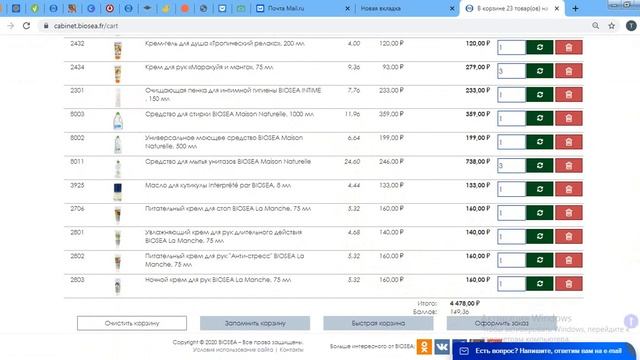Screen dimensions: 640x360
Task: Click quantity field for item 8011
Action: pos(511,166)
